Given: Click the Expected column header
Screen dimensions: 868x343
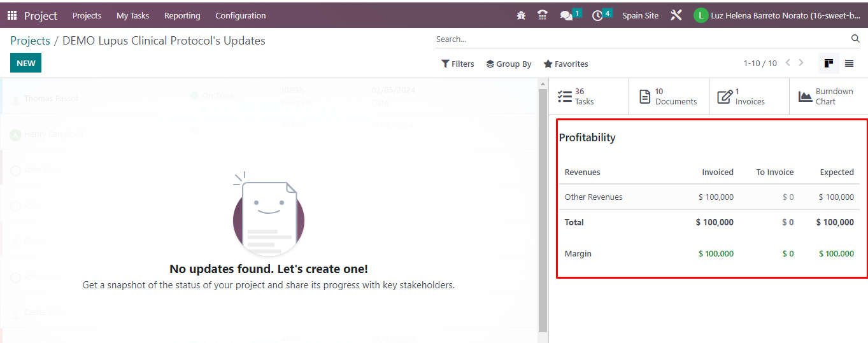Looking at the screenshot, I should click(837, 172).
